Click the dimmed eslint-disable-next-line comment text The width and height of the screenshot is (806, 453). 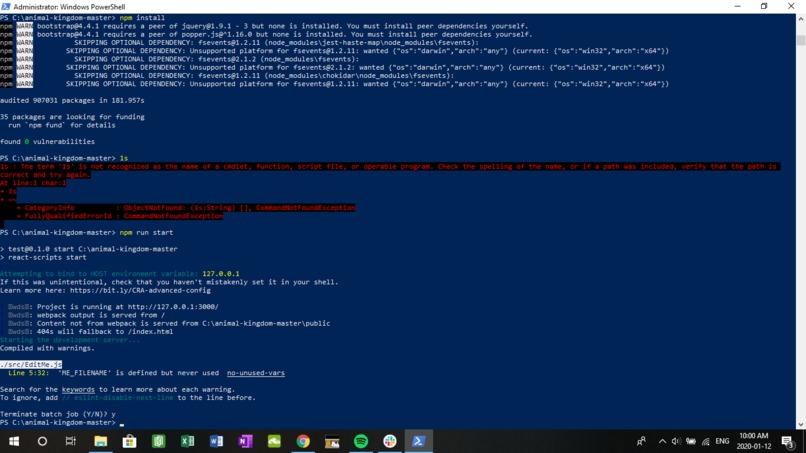pyautogui.click(x=117, y=397)
